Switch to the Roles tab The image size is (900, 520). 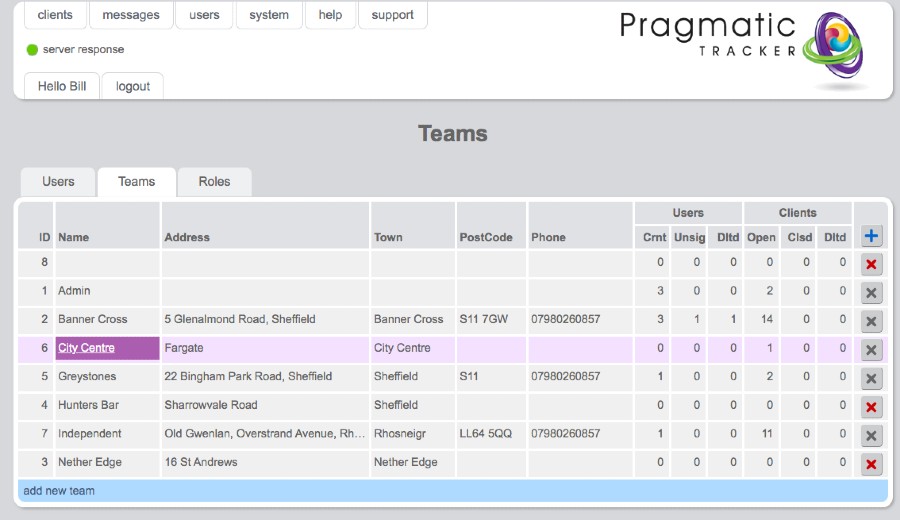click(214, 182)
